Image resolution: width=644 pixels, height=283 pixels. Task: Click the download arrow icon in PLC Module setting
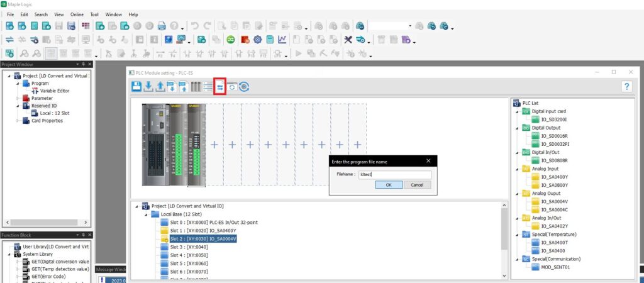tap(148, 87)
